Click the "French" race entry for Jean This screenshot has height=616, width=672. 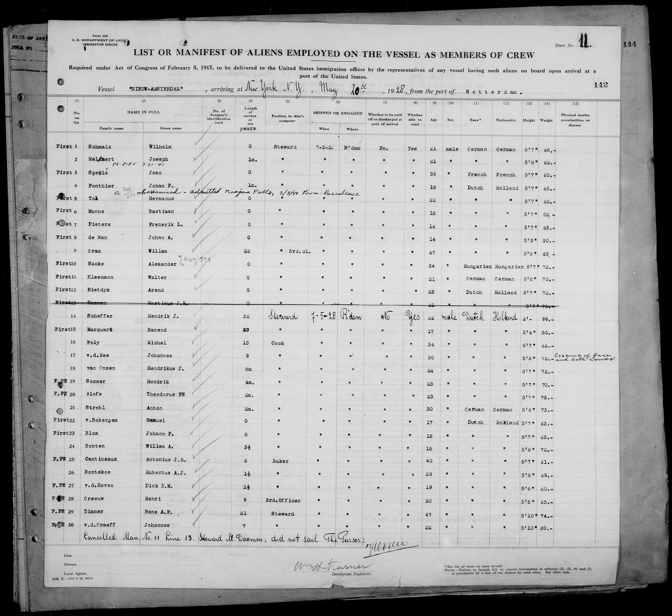477,174
